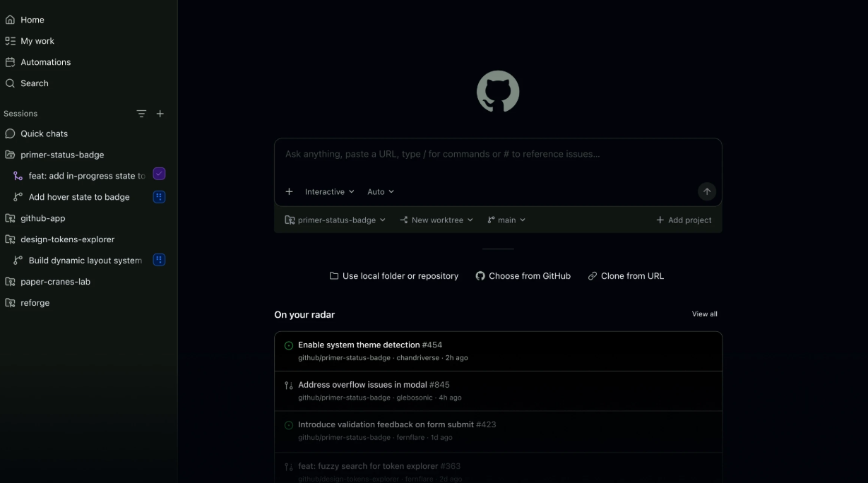Open Quick chats

(x=44, y=133)
